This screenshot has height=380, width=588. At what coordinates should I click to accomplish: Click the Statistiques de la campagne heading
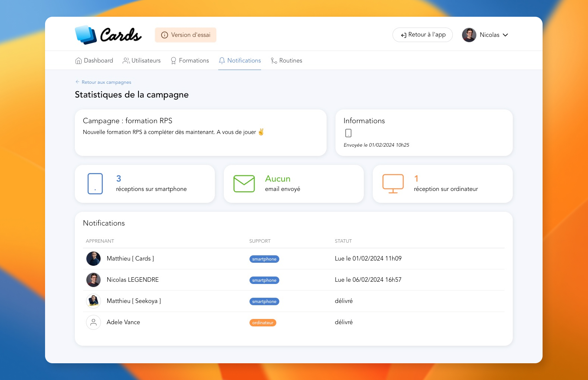tap(132, 95)
